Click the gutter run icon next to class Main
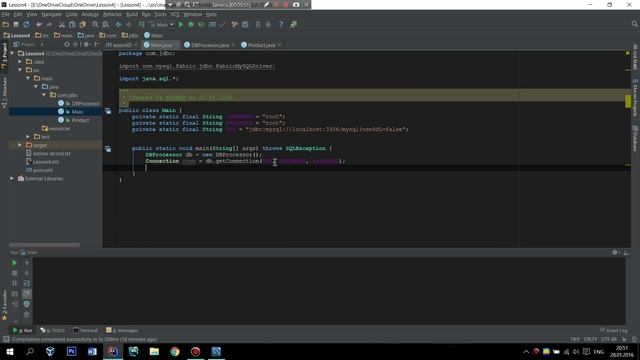640x360 pixels. (108, 111)
